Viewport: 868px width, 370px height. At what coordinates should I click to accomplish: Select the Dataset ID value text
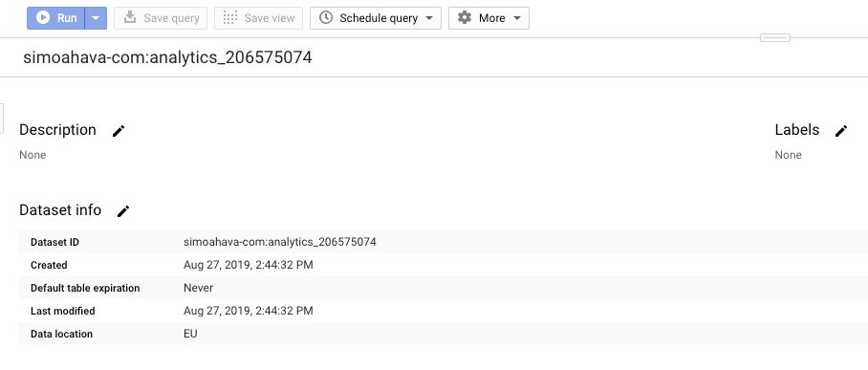point(279,242)
